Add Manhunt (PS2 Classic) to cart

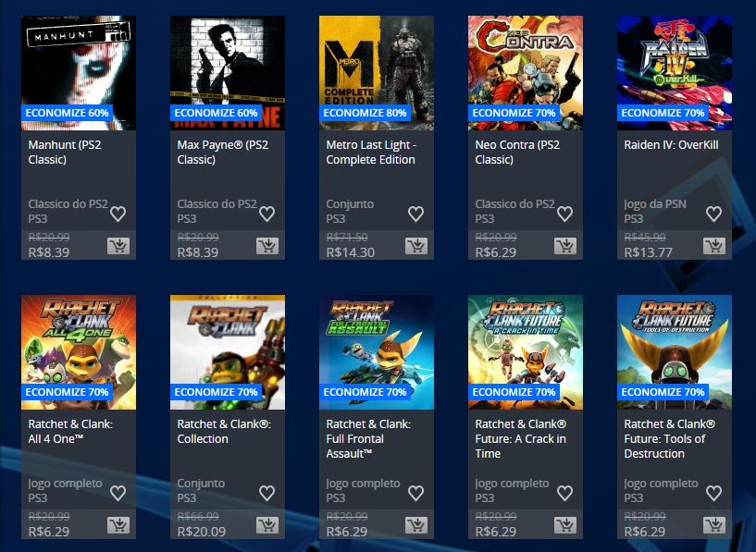coord(118,246)
